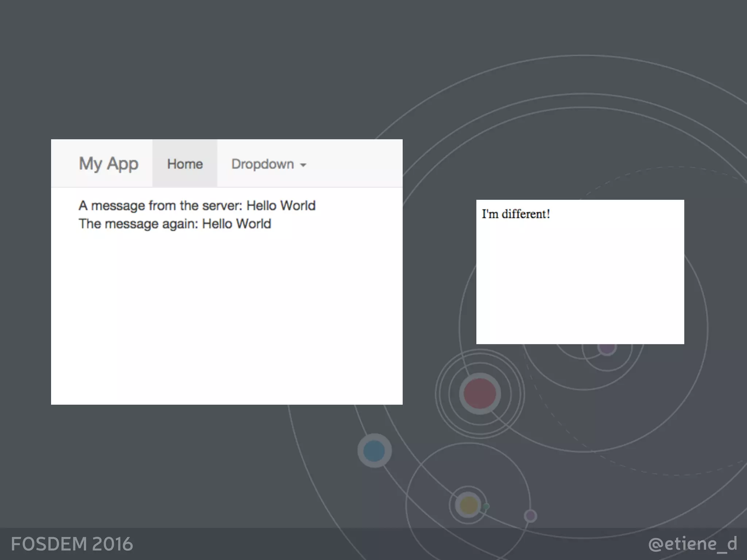Click blank area inside the 'I'm different!' box

580,284
